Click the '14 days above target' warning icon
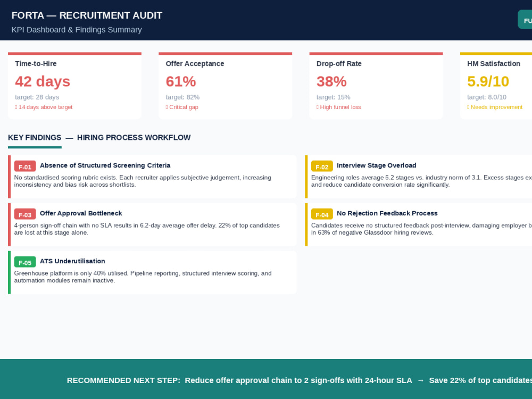Viewport: 532px width, 399px height. click(16, 107)
